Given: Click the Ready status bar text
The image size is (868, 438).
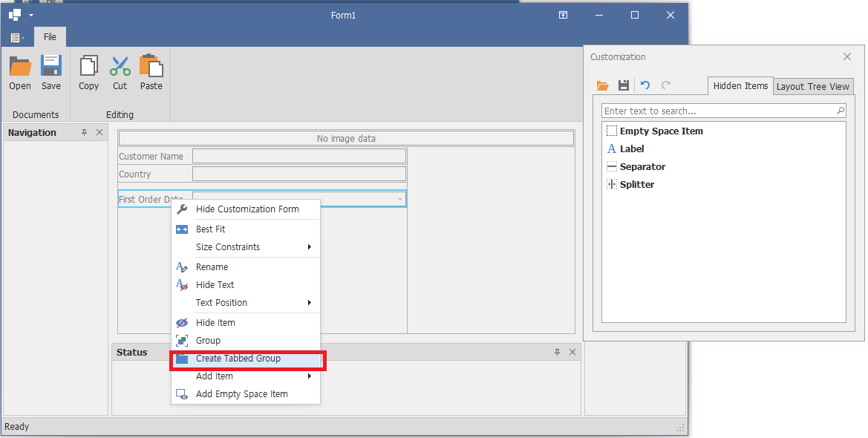Looking at the screenshot, I should (x=16, y=426).
